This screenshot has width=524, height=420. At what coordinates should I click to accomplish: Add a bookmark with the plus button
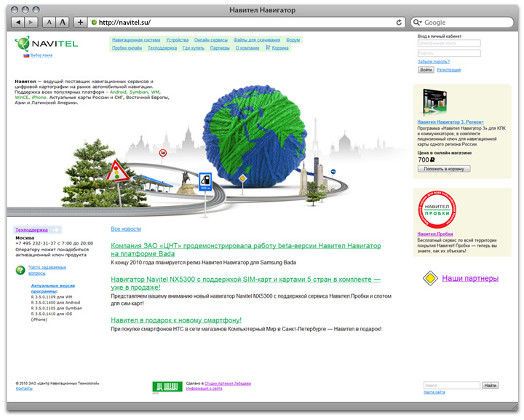(x=80, y=23)
